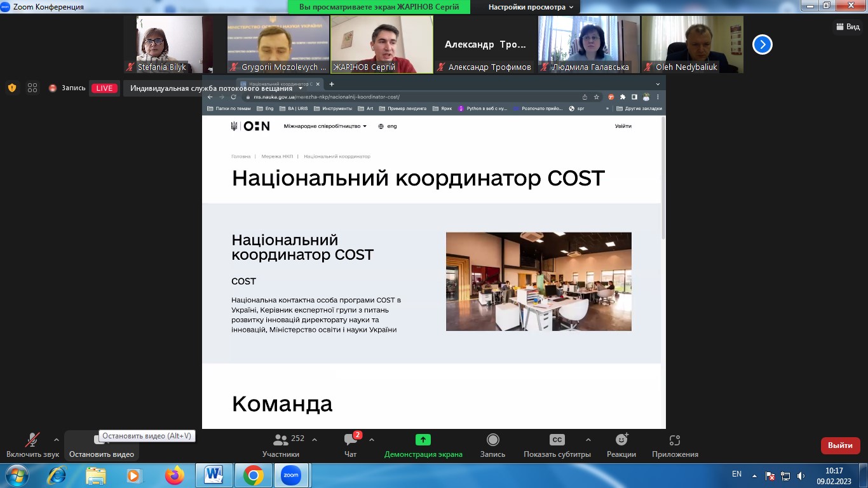868x488 pixels.
Task: Click the Запись record button
Action: (492, 445)
